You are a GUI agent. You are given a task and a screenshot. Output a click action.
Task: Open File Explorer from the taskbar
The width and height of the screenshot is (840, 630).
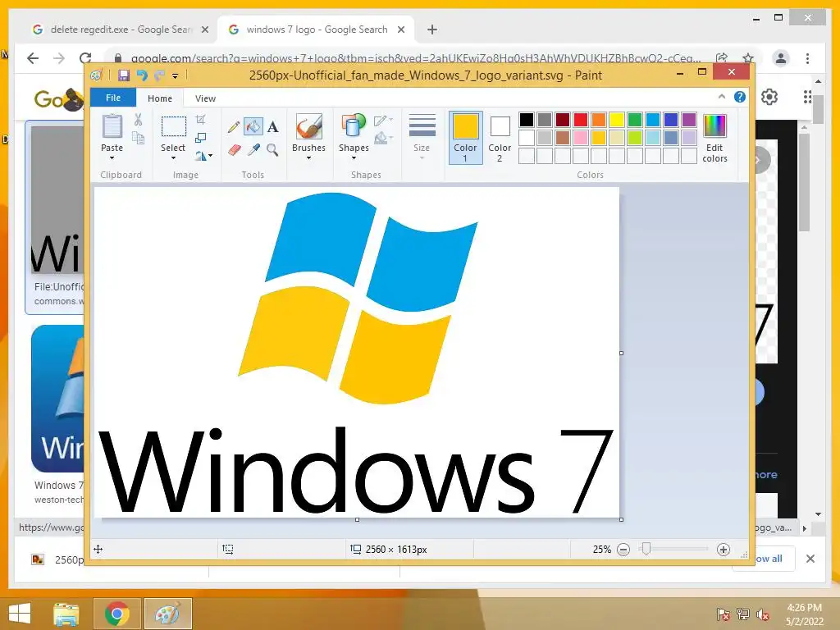(66, 614)
